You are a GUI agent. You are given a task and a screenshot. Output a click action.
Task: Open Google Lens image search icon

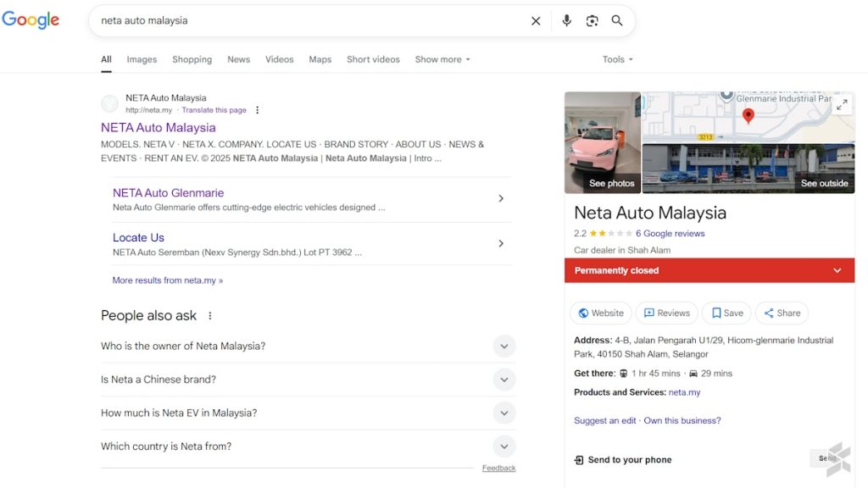(x=592, y=21)
